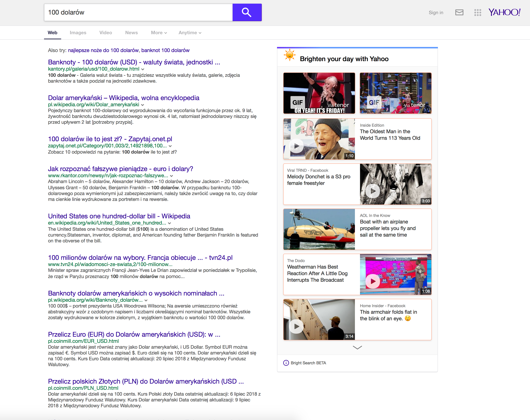Expand arrow next to zapytaj.onet.pl URL
Image resolution: width=530 pixels, height=420 pixels.
(170, 146)
